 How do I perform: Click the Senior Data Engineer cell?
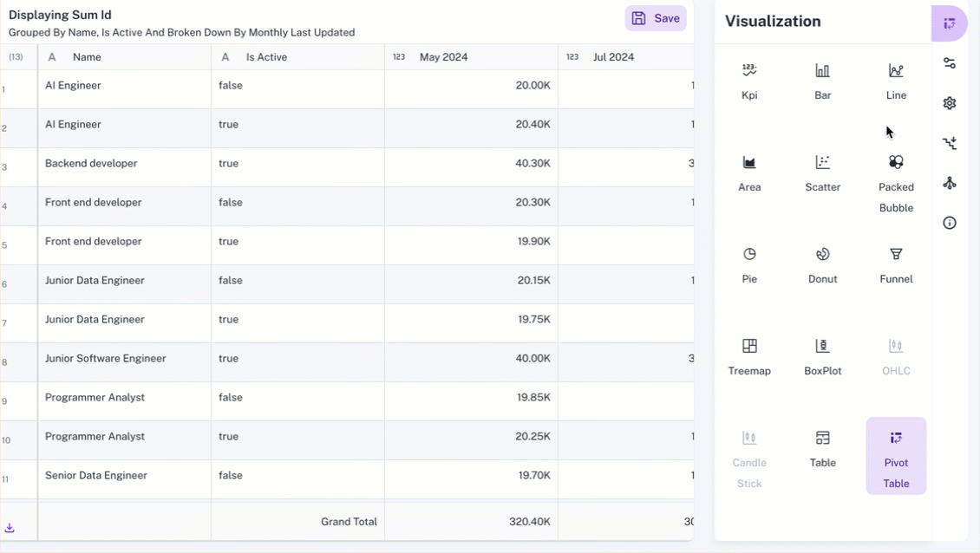(x=124, y=478)
